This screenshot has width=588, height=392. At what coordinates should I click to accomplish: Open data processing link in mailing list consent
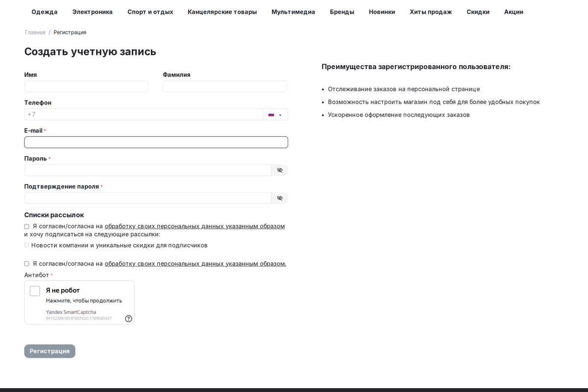195,226
